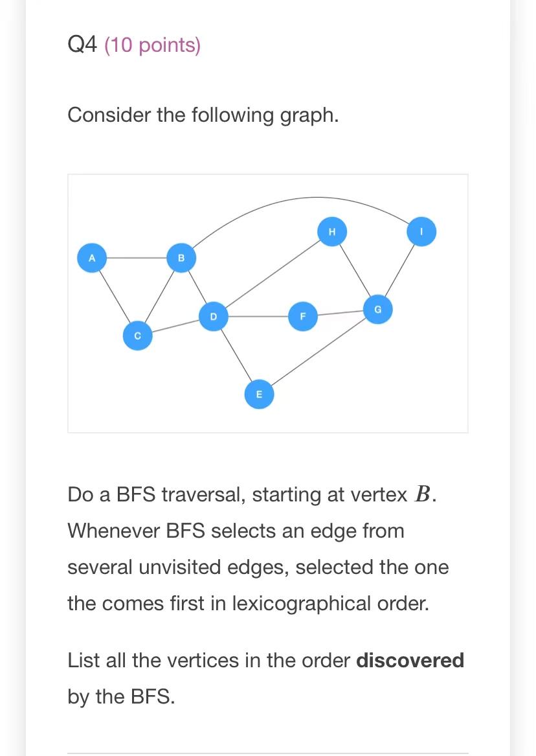Click the "Consider the following graph." text

(x=203, y=115)
